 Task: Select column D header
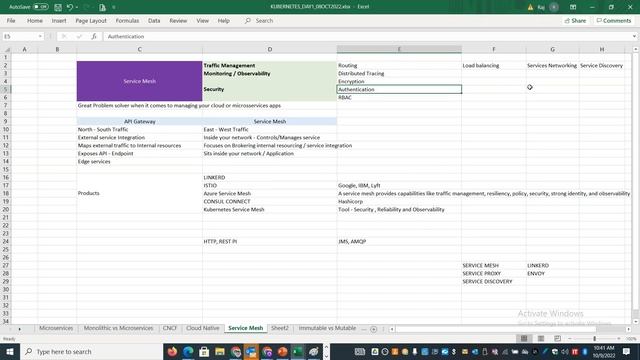[269, 49]
